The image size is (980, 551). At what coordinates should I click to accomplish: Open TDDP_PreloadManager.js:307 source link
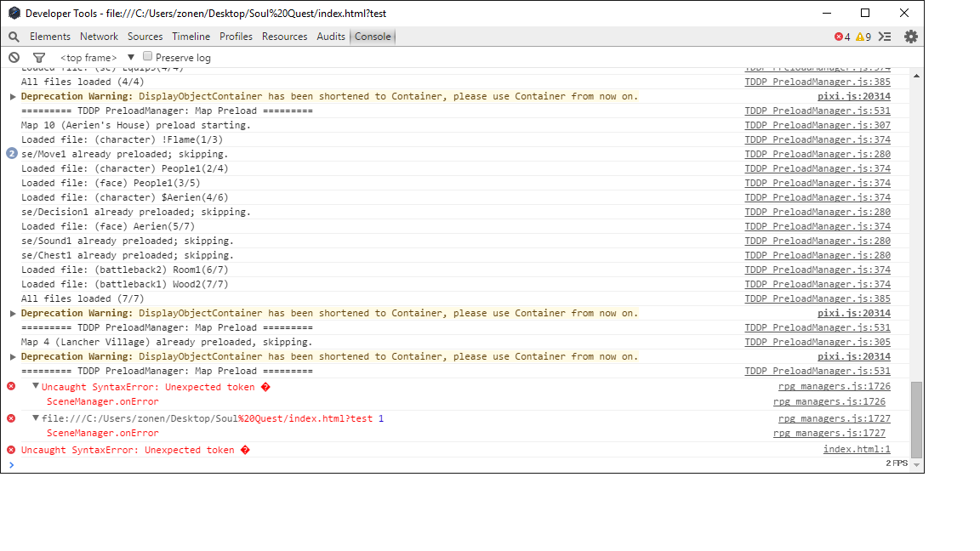click(x=818, y=125)
